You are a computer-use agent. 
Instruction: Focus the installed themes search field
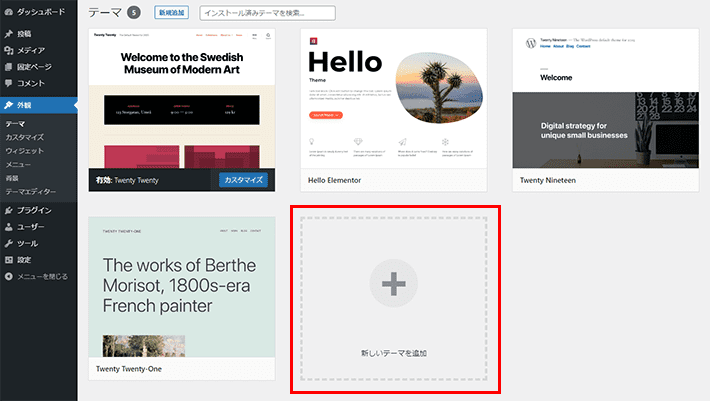click(268, 13)
